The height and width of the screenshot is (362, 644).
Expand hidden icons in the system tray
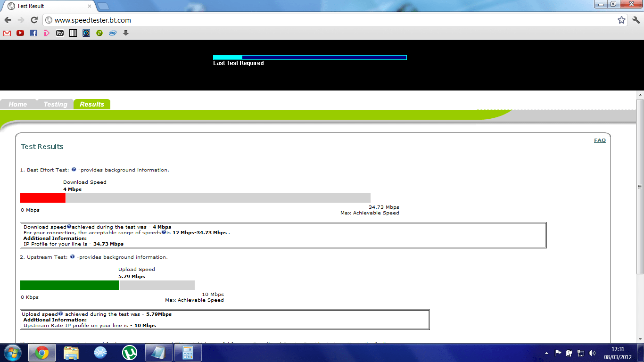pos(547,352)
